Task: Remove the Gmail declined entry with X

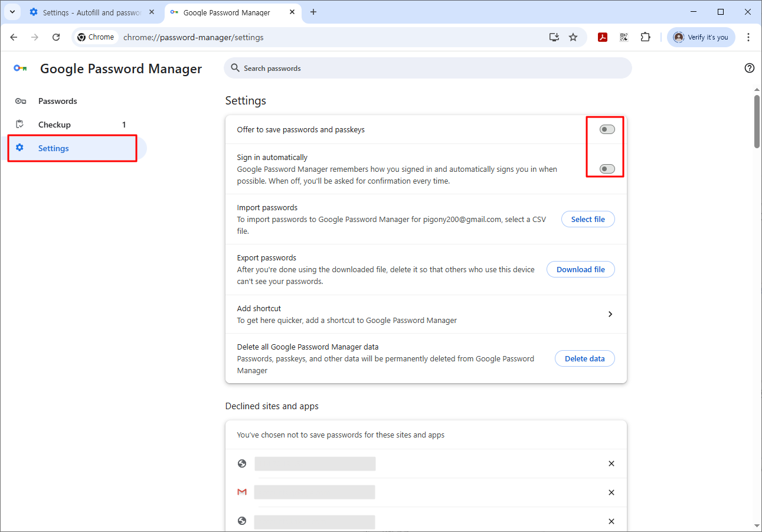Action: [x=611, y=492]
